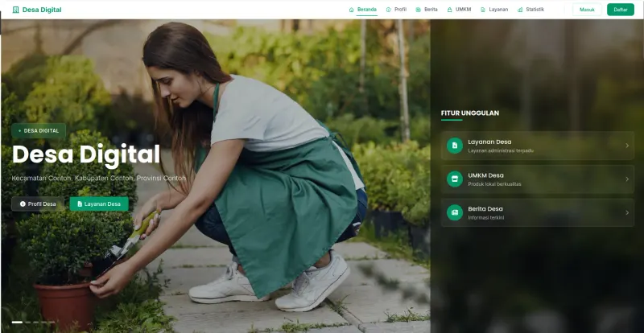Screen dimensions: 644x333
Task: Click the shop icon beside UMKM
Action: pyautogui.click(x=449, y=10)
